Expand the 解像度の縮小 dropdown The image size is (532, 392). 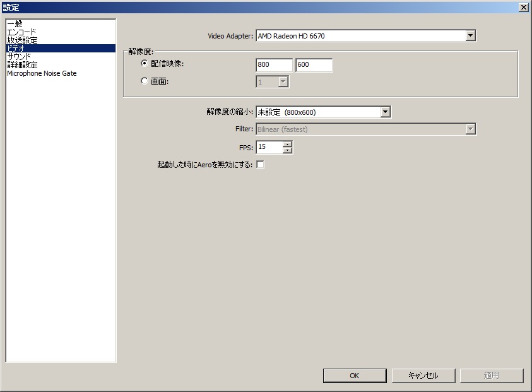click(323, 112)
